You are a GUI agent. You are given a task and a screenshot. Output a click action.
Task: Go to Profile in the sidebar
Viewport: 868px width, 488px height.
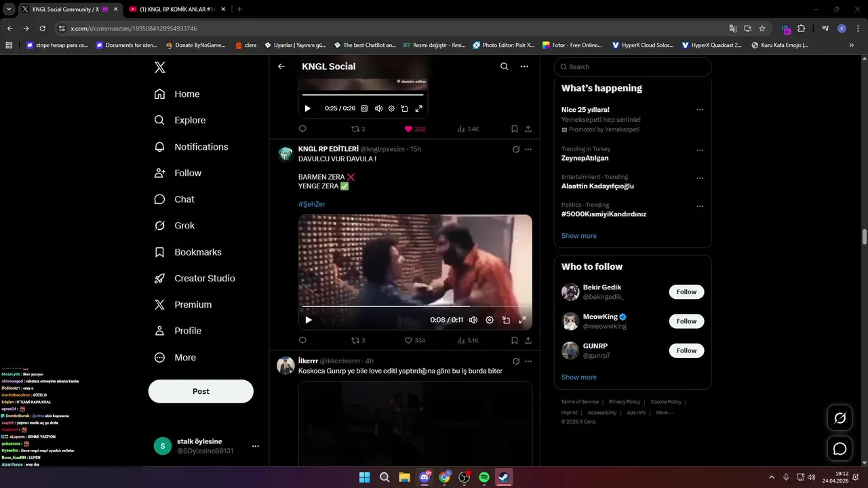pos(178,331)
